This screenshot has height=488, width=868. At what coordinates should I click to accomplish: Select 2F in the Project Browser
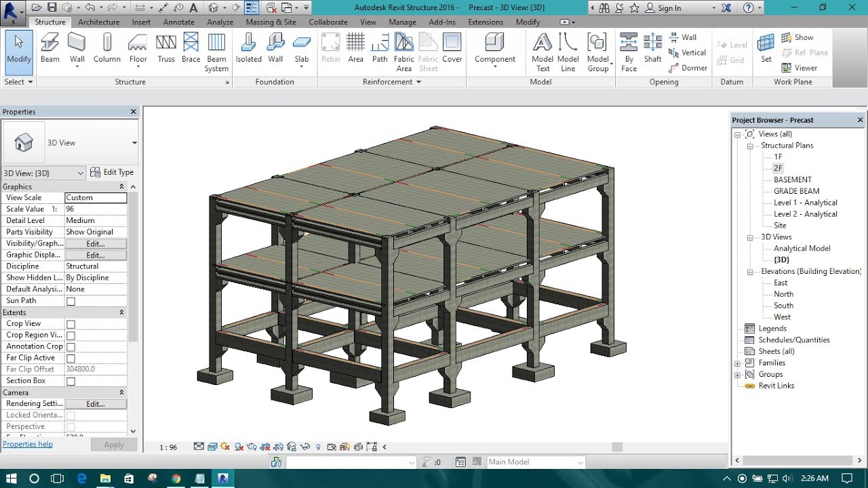pyautogui.click(x=778, y=167)
